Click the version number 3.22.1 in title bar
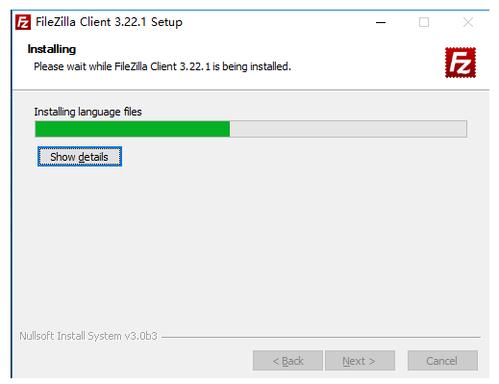 [x=130, y=22]
